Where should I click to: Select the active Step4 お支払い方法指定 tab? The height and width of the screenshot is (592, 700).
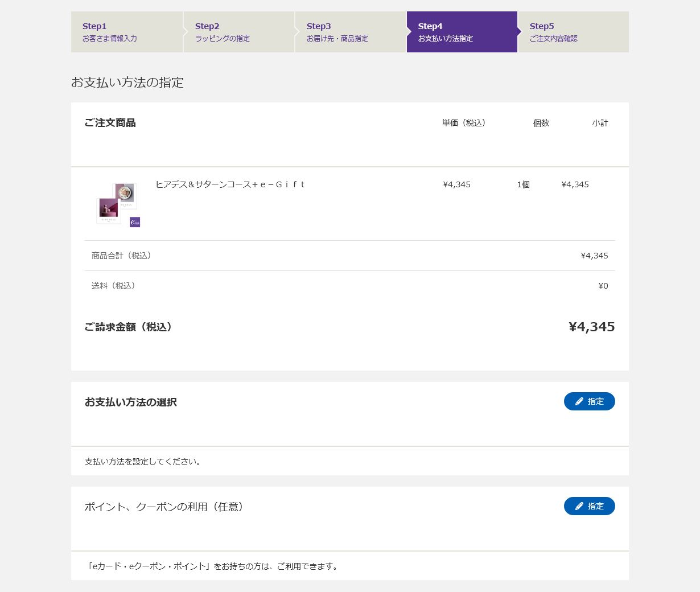tap(462, 32)
